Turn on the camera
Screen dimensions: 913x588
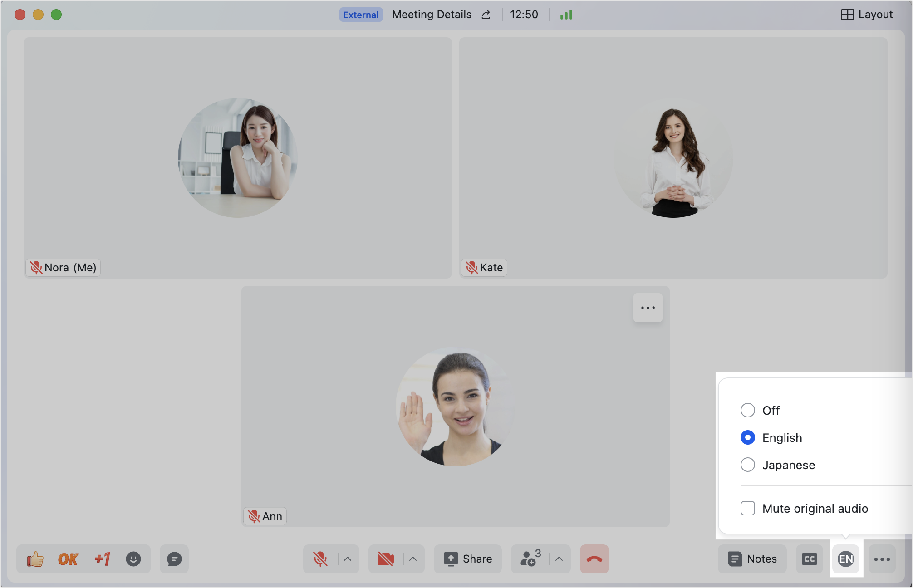tap(385, 559)
